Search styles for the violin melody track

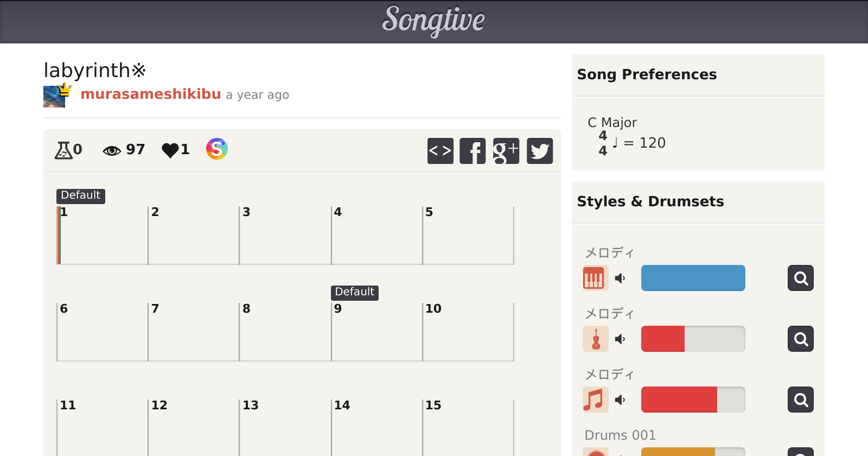(x=800, y=339)
